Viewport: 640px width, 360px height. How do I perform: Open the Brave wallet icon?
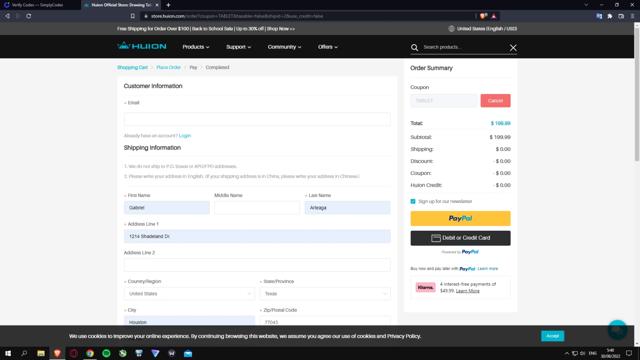[621, 16]
